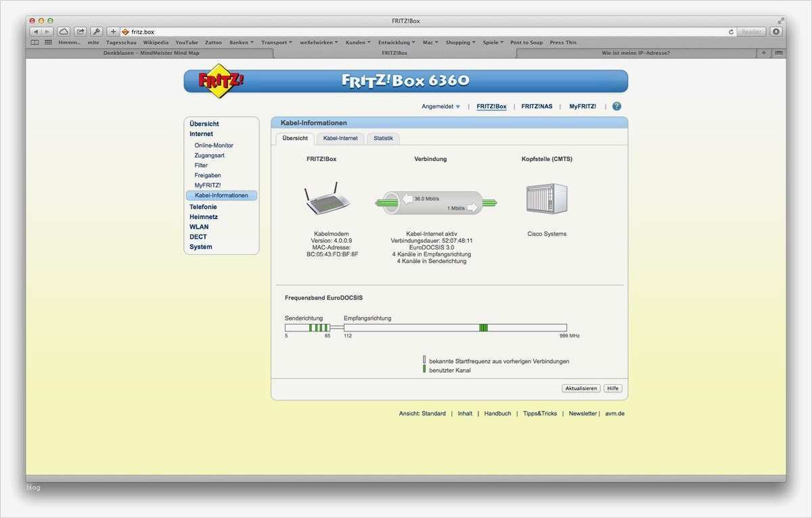812x518 pixels.
Task: Click the fritz.box favicon in address bar
Action: [125, 32]
